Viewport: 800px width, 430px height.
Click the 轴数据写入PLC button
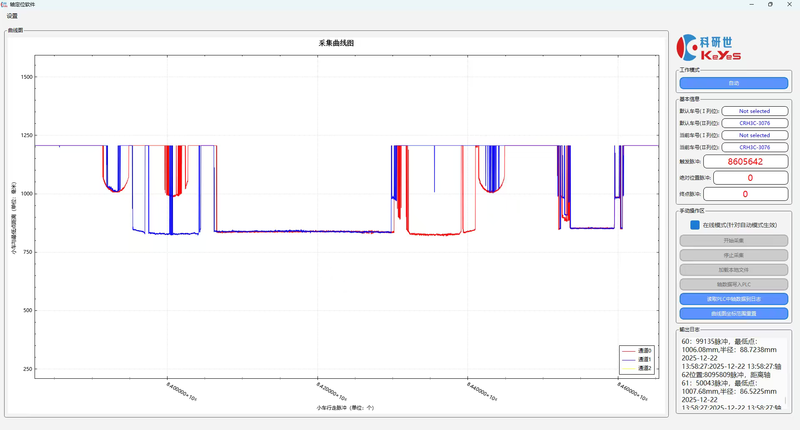pos(734,284)
